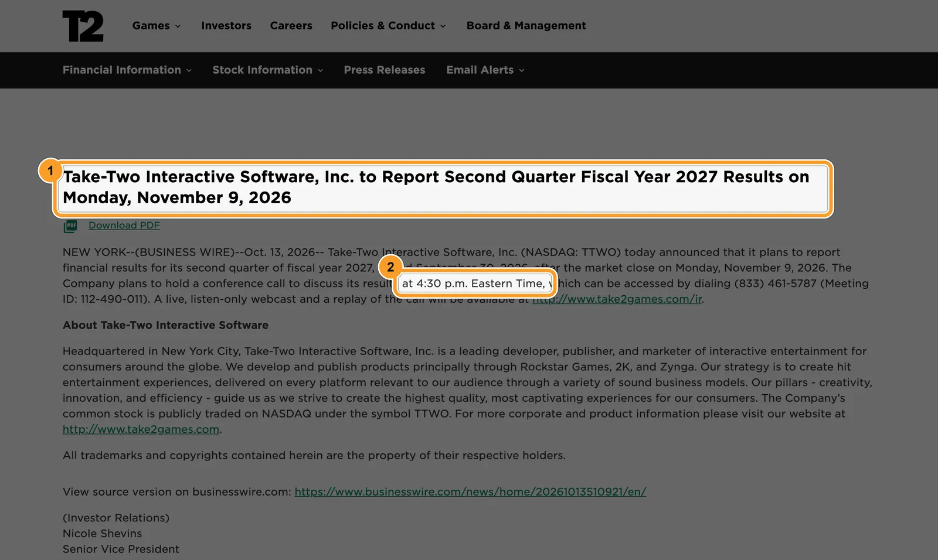938x560 pixels.
Task: Go to the Careers page
Action: pyautogui.click(x=291, y=26)
